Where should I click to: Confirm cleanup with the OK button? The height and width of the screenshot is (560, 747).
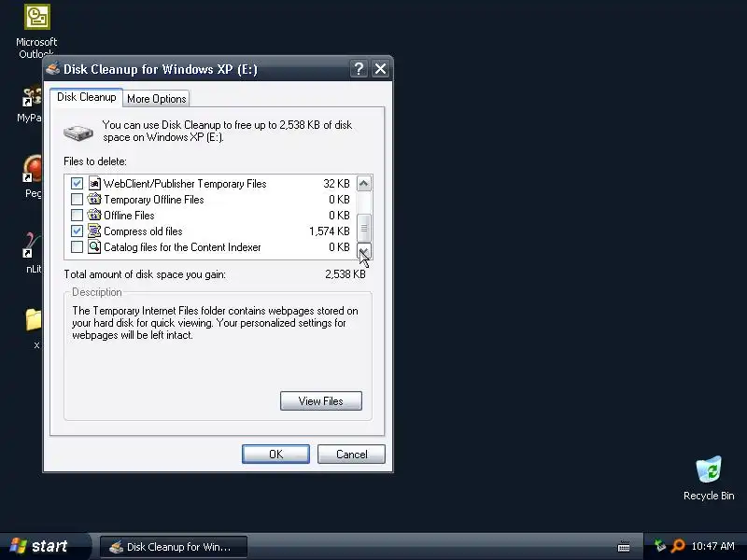click(275, 454)
